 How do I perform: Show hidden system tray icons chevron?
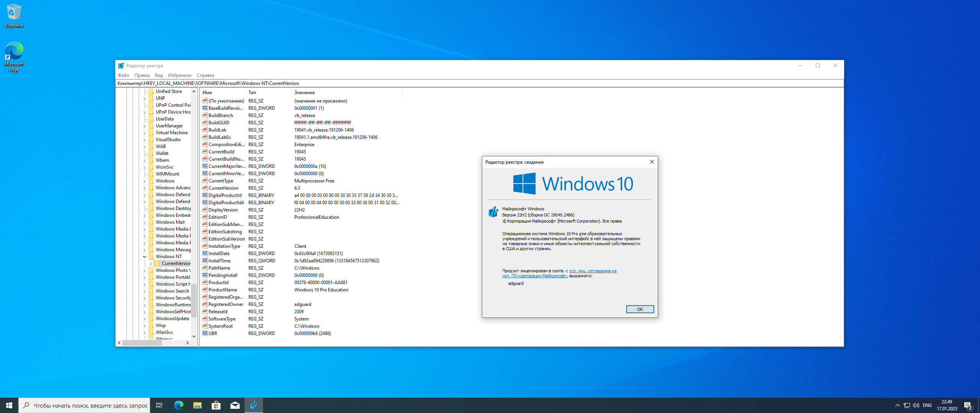click(x=897, y=405)
